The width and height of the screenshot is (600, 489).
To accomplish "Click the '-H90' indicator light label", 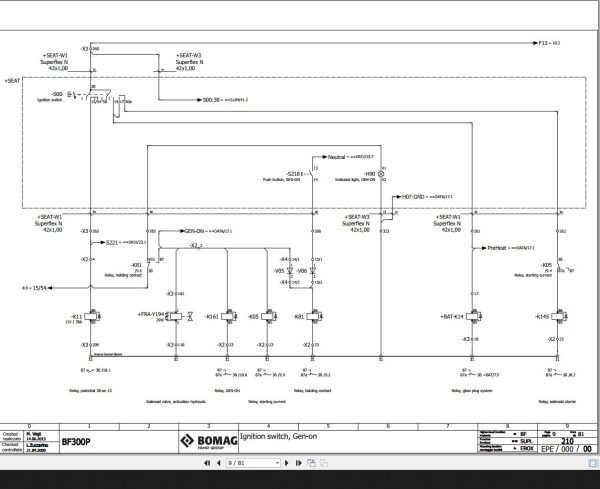I will (369, 174).
